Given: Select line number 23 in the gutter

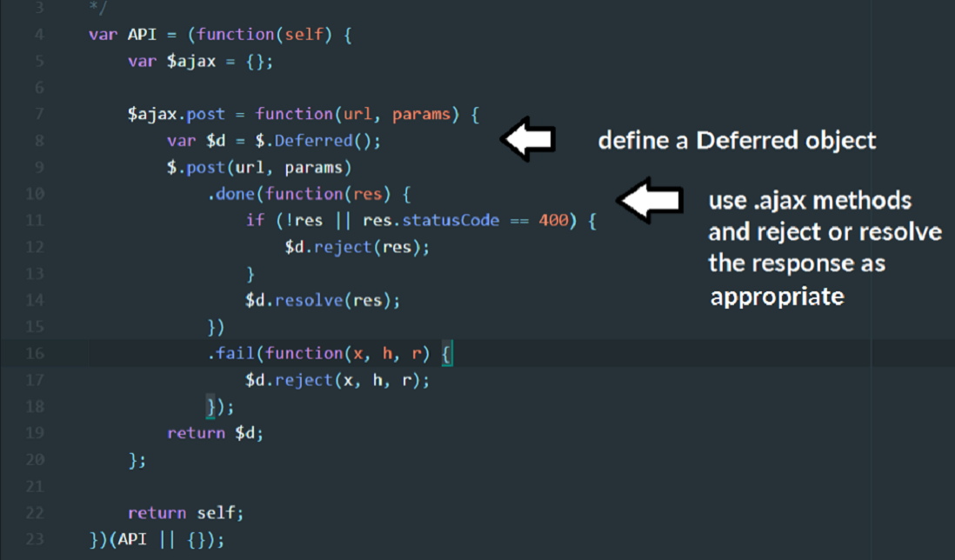Looking at the screenshot, I should click(x=35, y=539).
